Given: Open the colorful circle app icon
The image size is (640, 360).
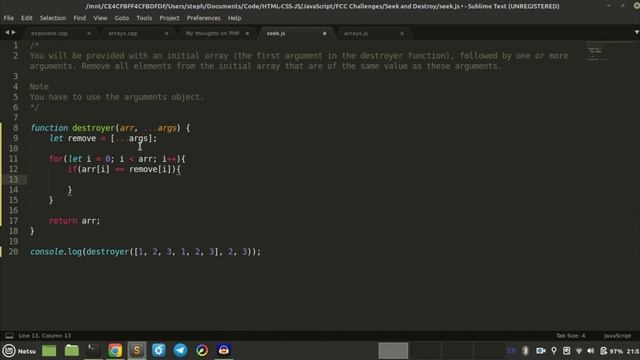Looking at the screenshot, I should tap(202, 351).
